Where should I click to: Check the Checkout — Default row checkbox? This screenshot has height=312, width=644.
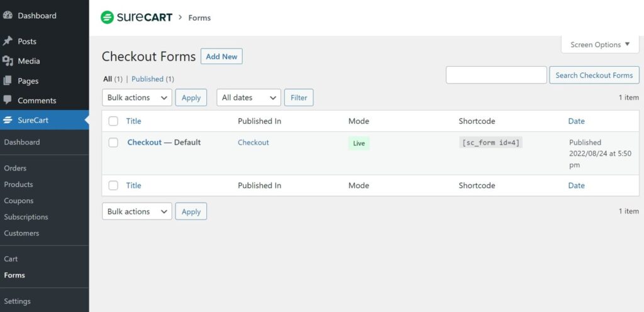pos(113,142)
